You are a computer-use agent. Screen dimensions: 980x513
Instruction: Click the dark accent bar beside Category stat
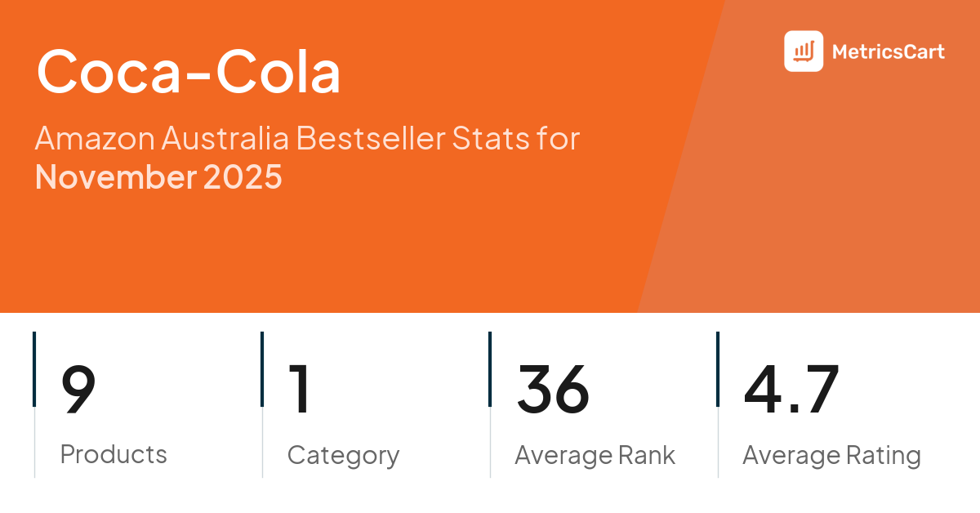[x=262, y=368]
